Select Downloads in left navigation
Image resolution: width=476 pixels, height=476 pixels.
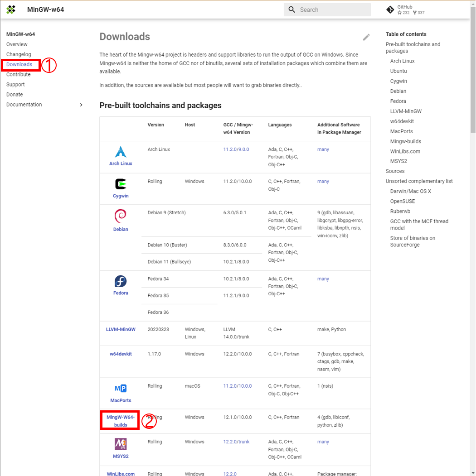click(x=19, y=64)
